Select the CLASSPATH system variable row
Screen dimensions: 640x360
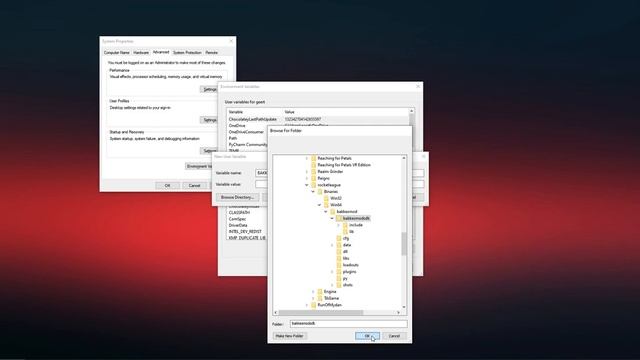[247, 213]
